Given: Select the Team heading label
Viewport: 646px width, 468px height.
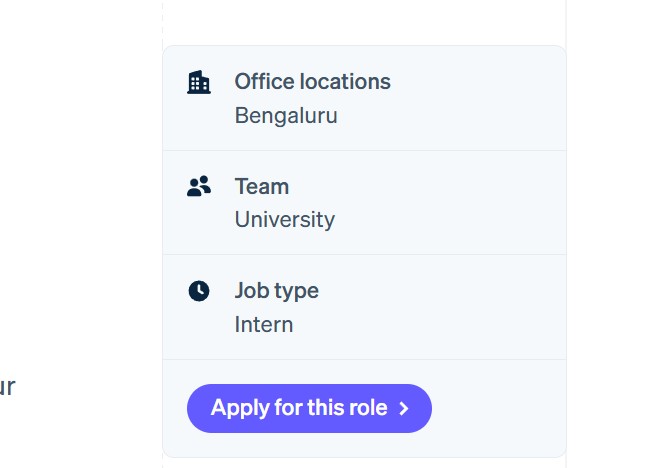Looking at the screenshot, I should (x=262, y=186).
